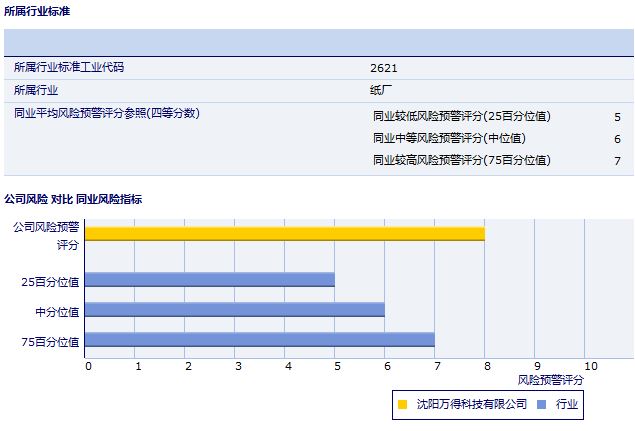Click the 沈阳万得科技有限公司 legend label
Screen dimensions: 635x431
[472, 404]
